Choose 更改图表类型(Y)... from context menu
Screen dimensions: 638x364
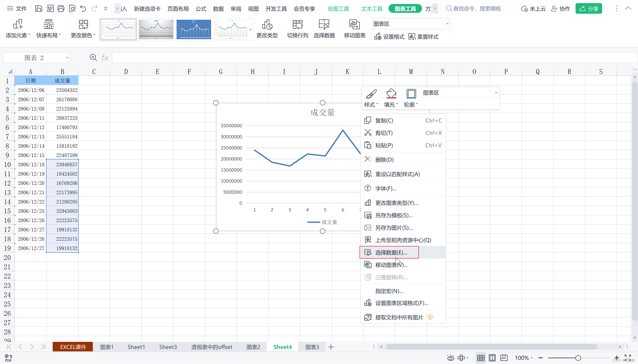pyautogui.click(x=403, y=203)
